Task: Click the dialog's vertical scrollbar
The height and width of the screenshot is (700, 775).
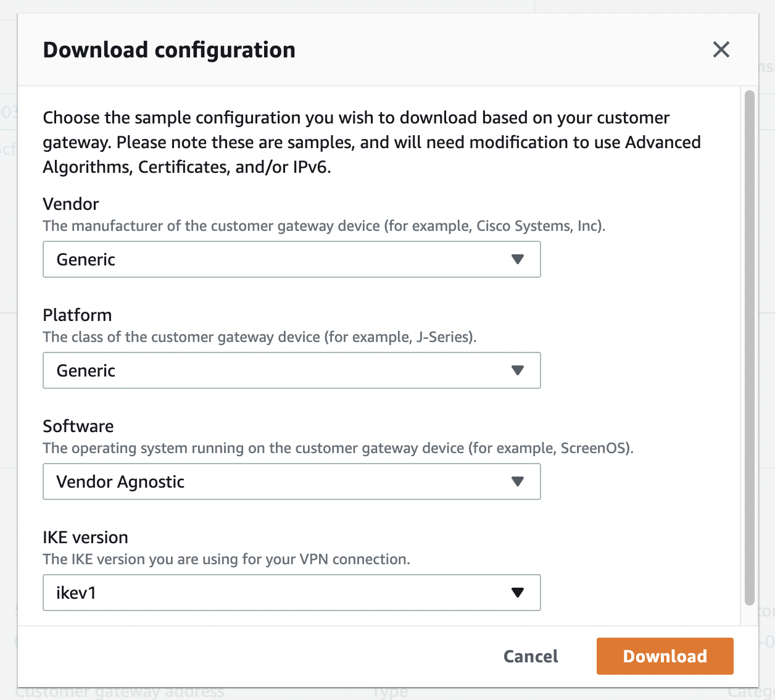Action: tap(750, 348)
